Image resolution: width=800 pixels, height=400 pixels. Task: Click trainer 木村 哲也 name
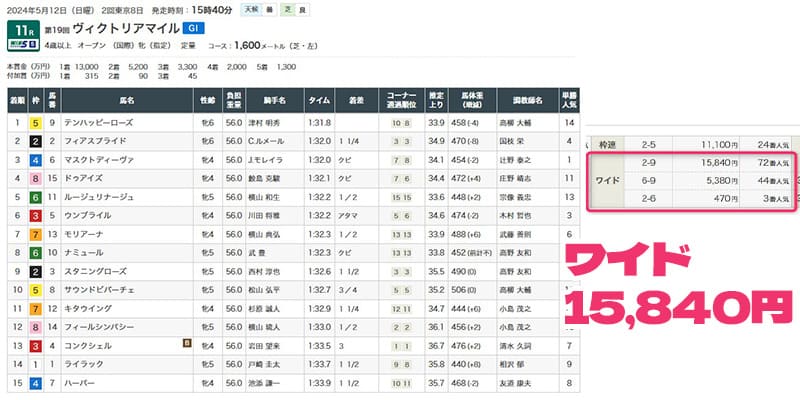coord(517,215)
